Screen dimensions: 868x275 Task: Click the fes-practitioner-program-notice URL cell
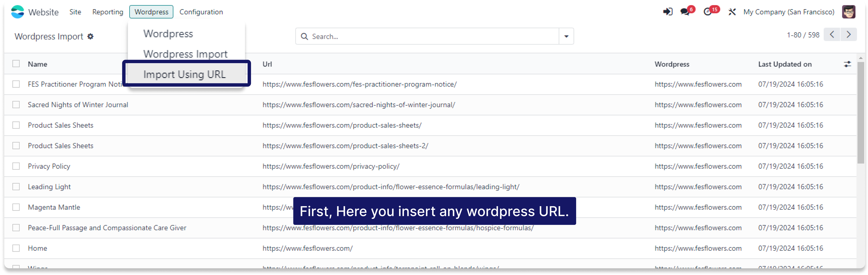[x=359, y=84]
